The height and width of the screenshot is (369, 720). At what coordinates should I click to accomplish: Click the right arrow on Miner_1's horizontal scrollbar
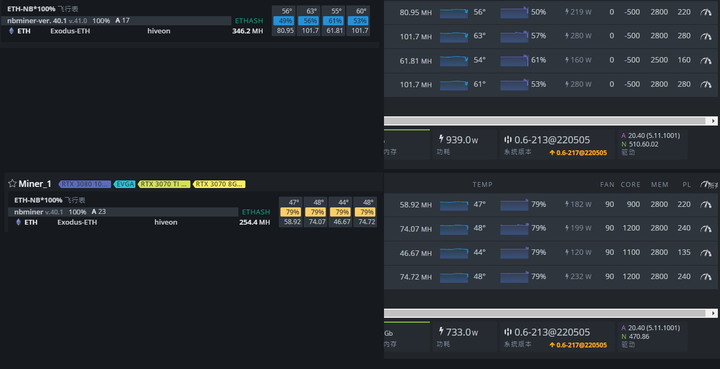pyautogui.click(x=713, y=313)
